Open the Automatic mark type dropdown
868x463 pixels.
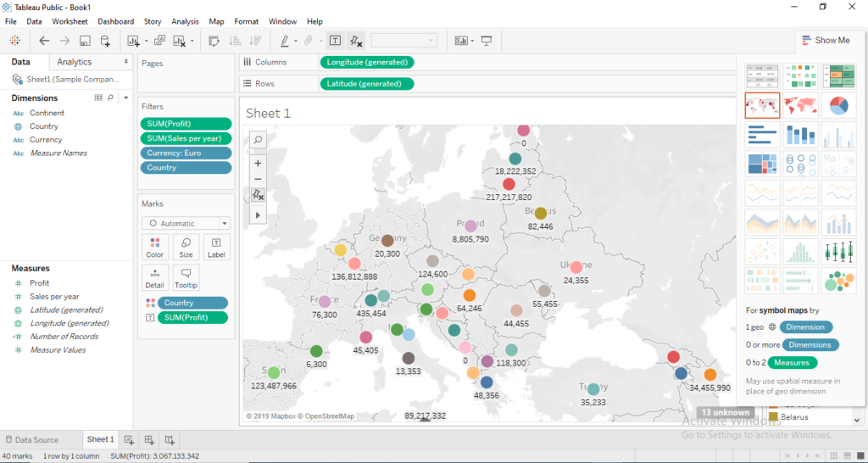(186, 224)
